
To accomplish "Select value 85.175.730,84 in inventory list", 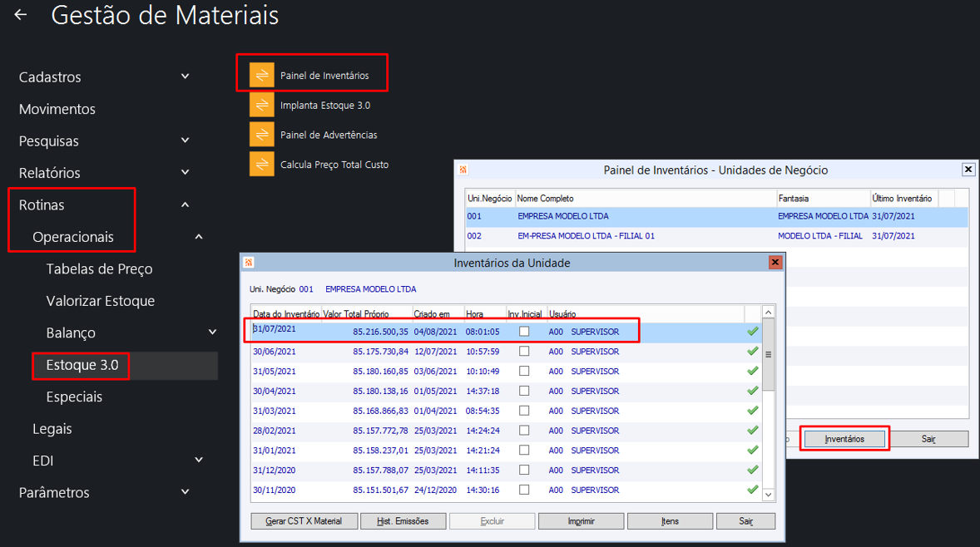I will [x=381, y=352].
